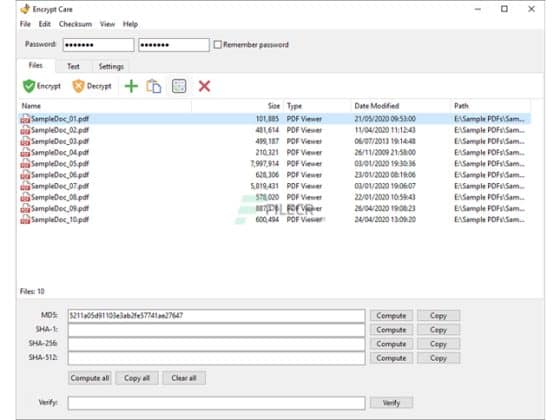This screenshot has width=560, height=420.
Task: Click the PDF icon of SampleDoc_05.pdf
Action: click(25, 164)
